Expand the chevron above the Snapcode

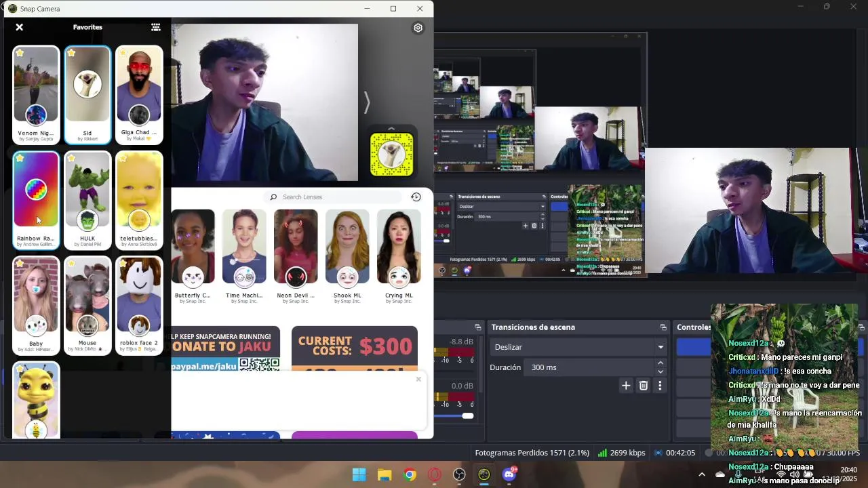point(391,128)
